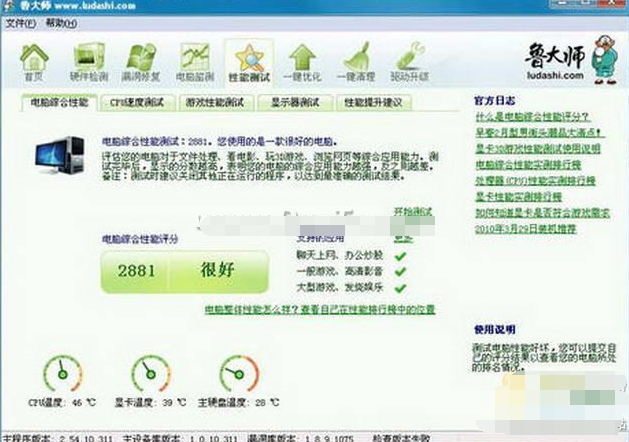Click the 主硬盘温度 gauge

tap(239, 374)
